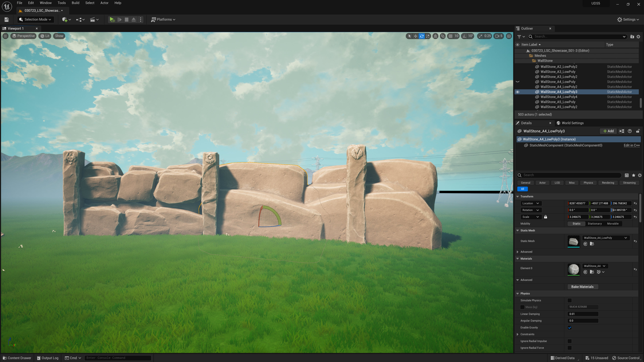Select the translate move gizmo tool
The width and height of the screenshot is (644, 362).
416,36
